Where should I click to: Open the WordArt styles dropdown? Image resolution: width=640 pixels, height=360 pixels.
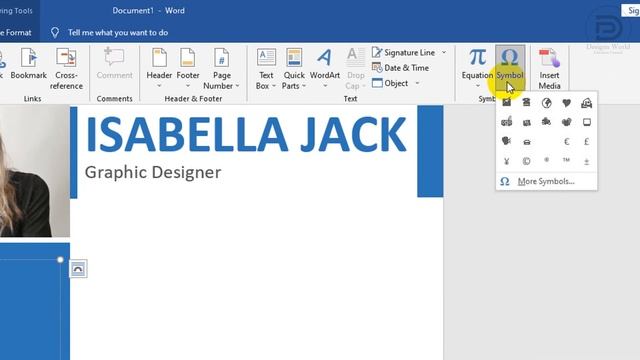(325, 69)
